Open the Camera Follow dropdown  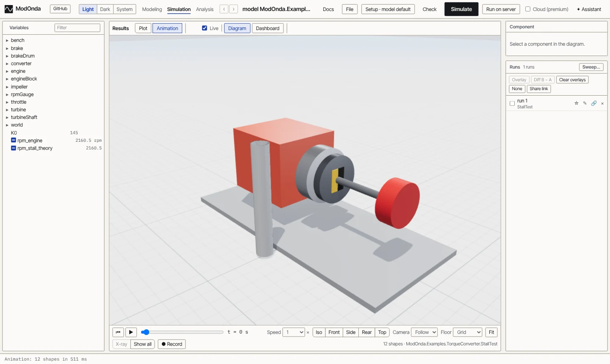point(424,332)
